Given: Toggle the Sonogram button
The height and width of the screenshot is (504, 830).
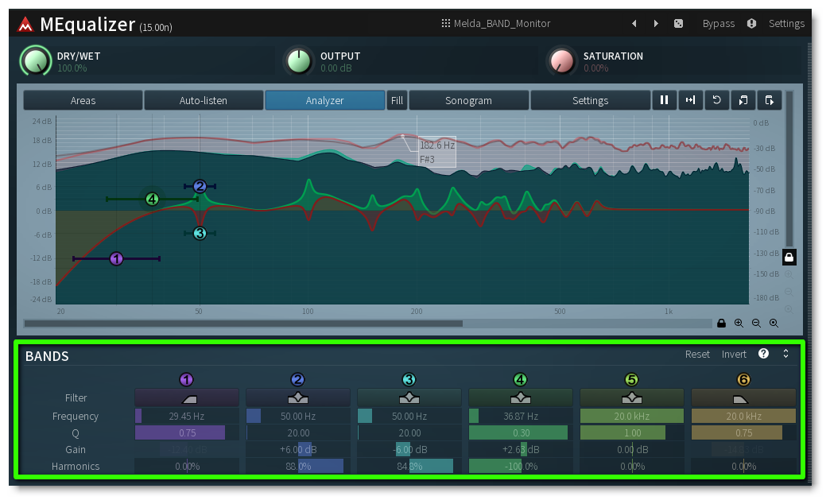Looking at the screenshot, I should [x=468, y=100].
